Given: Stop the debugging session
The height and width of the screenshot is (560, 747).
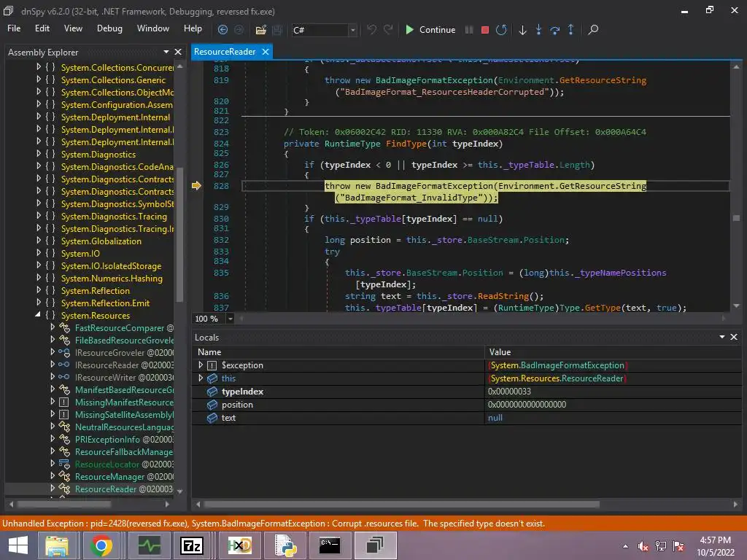Looking at the screenshot, I should (x=485, y=30).
